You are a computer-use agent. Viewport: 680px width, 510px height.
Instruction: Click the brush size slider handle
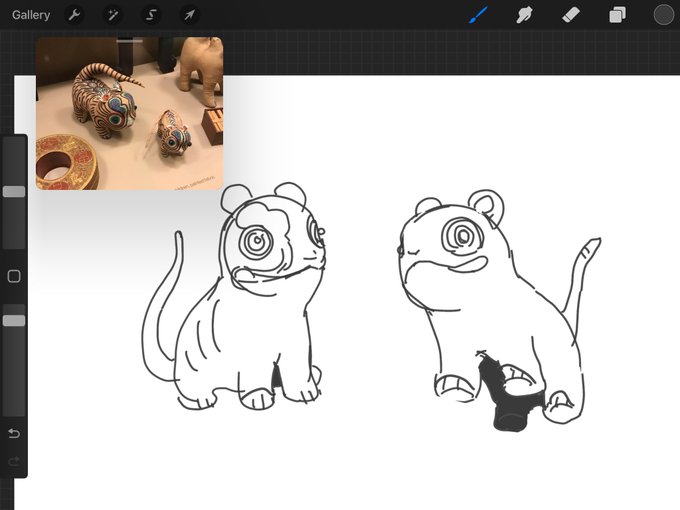point(14,192)
